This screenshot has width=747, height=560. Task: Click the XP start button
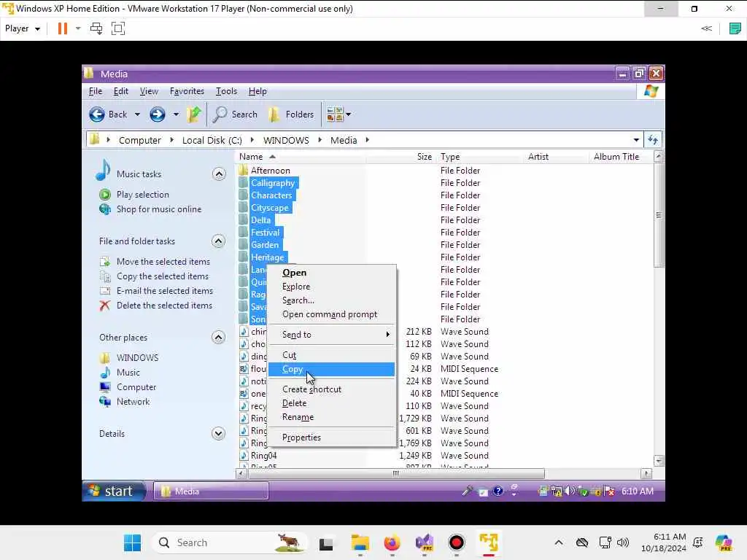[x=114, y=491]
